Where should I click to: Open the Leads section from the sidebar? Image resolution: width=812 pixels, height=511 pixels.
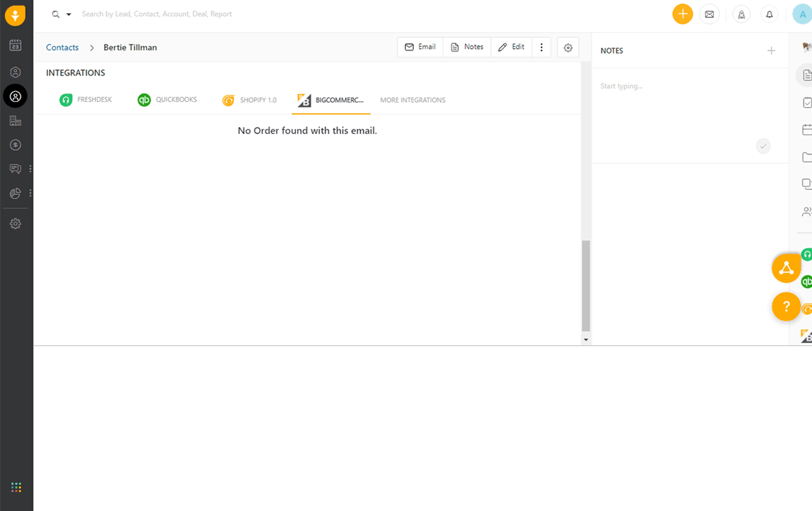click(15, 72)
